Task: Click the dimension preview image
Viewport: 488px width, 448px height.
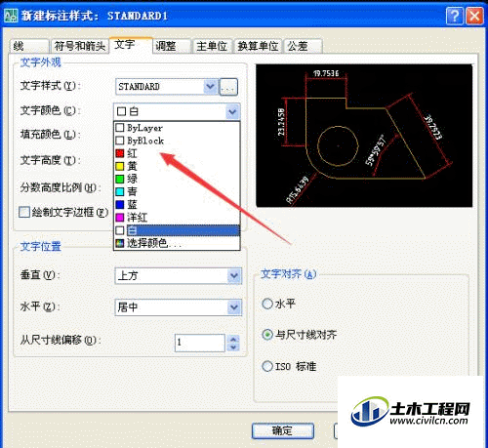Action: 364,136
